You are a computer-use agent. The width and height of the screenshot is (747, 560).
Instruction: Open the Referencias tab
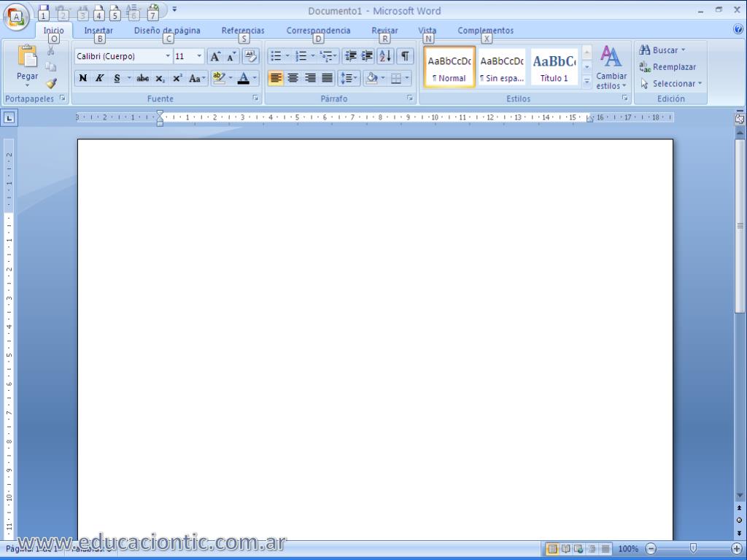coord(243,31)
